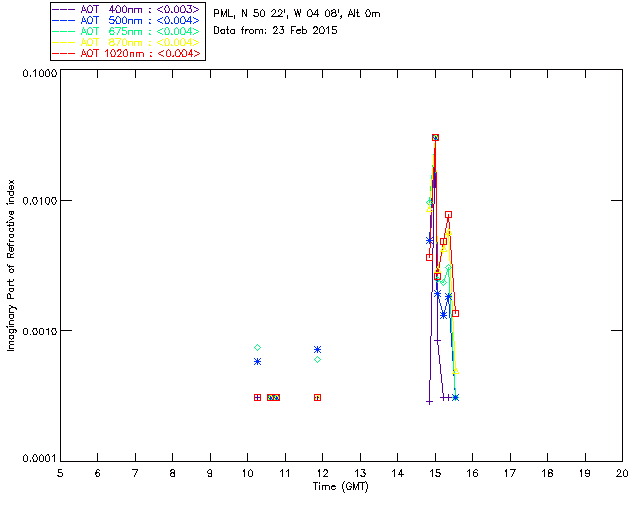The width and height of the screenshot is (640, 512).
Task: Select the AOT 870nm legend entry
Action: (x=127, y=42)
